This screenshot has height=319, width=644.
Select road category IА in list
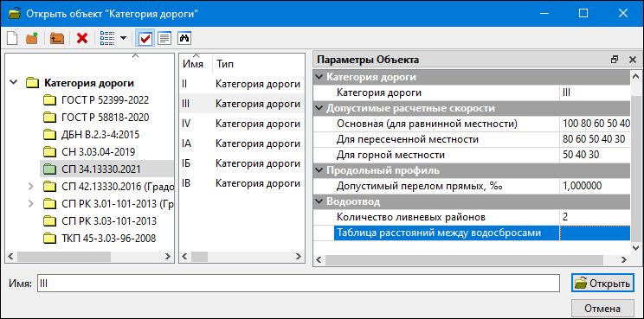(241, 144)
